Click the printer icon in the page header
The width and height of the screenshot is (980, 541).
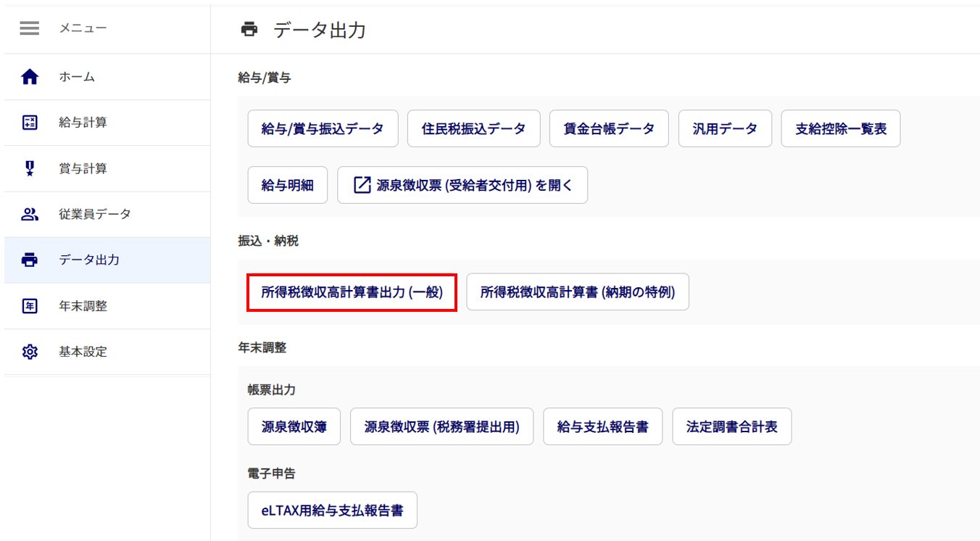click(249, 30)
